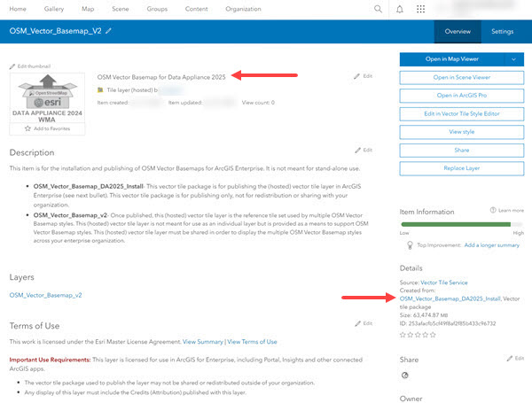This screenshot has width=532, height=403.
Task: Click the Learn more help icon
Action: (495, 210)
